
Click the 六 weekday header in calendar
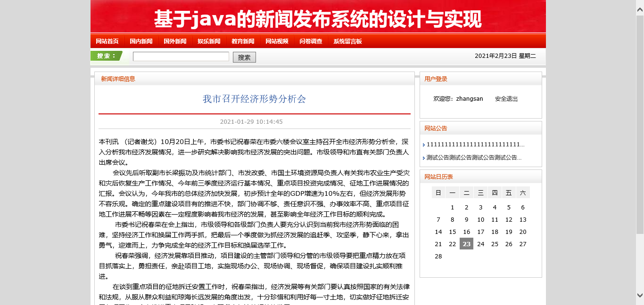click(523, 193)
